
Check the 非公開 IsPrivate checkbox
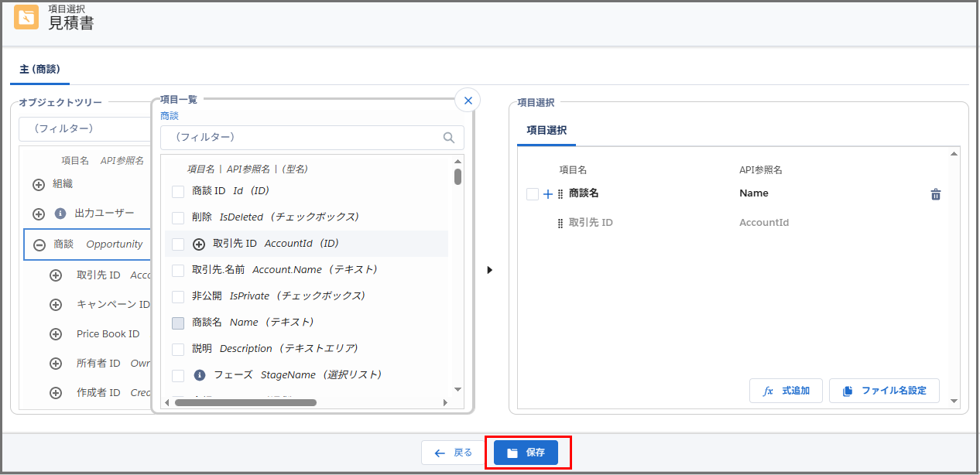(x=176, y=295)
